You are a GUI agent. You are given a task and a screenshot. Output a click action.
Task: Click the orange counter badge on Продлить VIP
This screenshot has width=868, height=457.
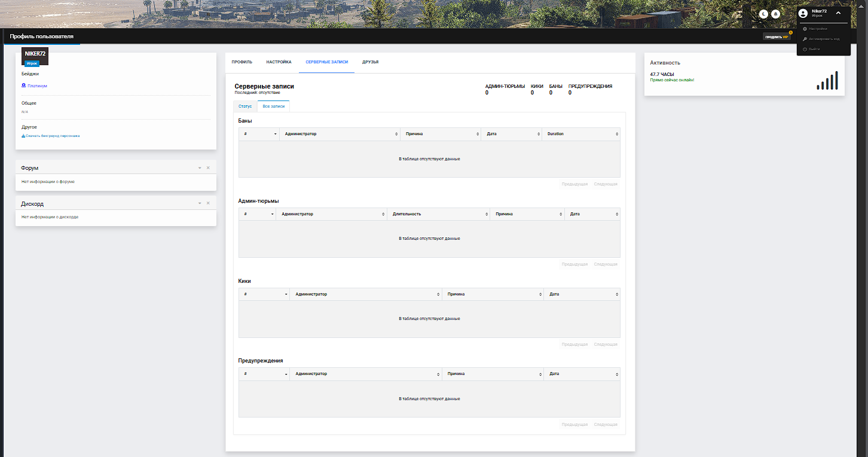[790, 32]
